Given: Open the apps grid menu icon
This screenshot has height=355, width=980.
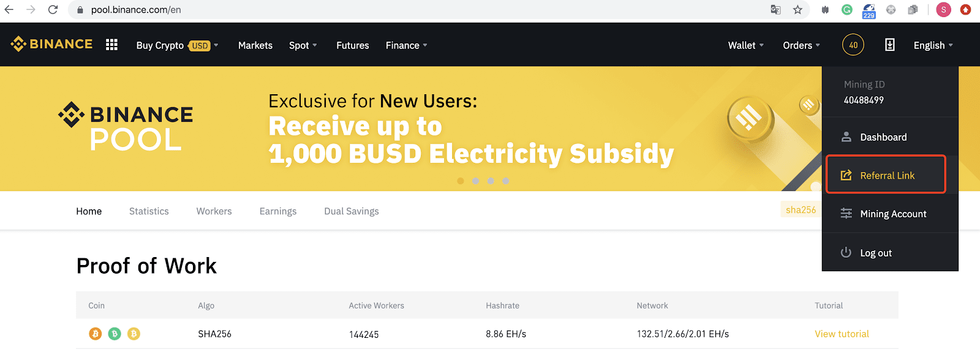Looking at the screenshot, I should point(111,45).
